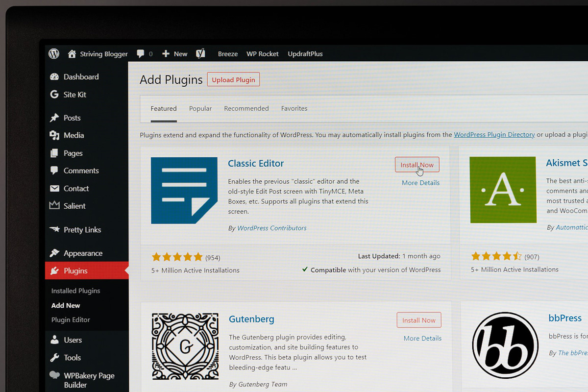Click the plus icon next to New
Viewport: 588px width, 392px height.
tap(166, 54)
